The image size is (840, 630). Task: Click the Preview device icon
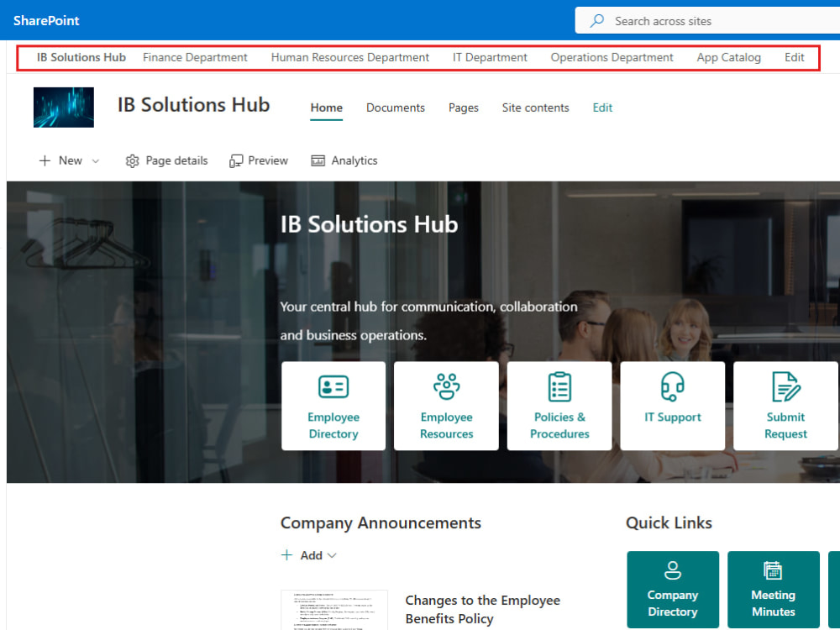(x=236, y=160)
